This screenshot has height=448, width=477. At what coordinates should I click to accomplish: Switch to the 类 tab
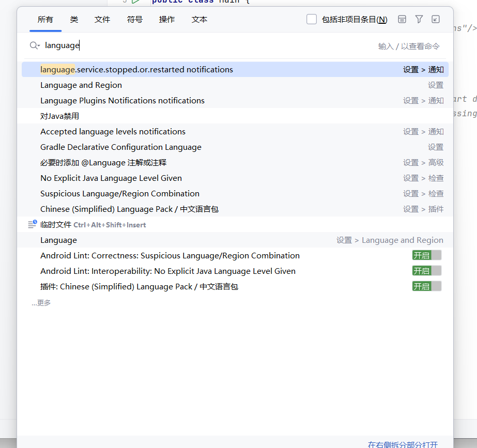pyautogui.click(x=73, y=19)
